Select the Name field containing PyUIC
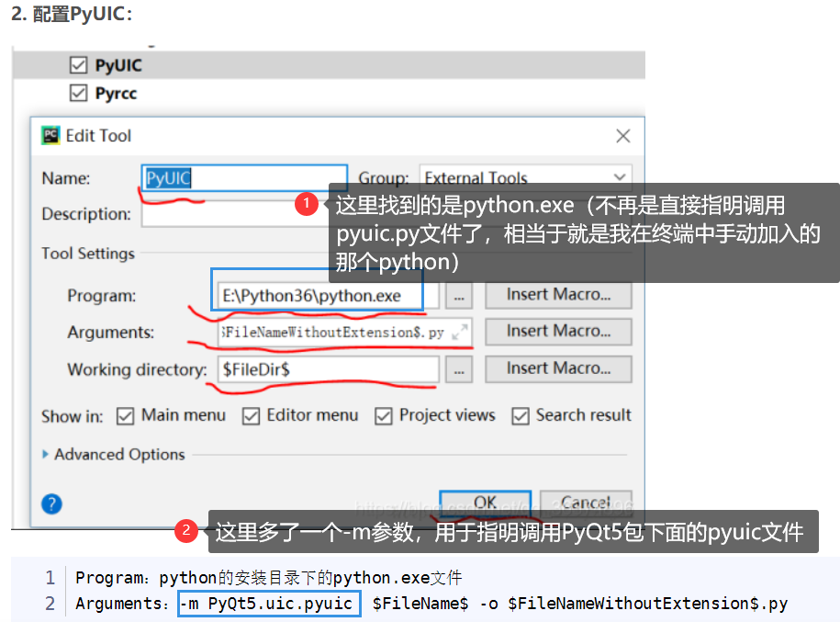The image size is (840, 622). pyautogui.click(x=243, y=176)
